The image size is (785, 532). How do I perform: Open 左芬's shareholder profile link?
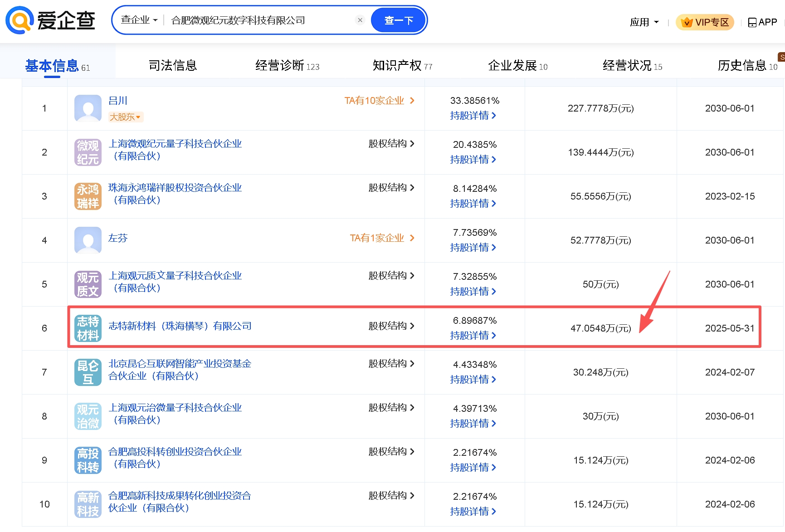point(118,238)
